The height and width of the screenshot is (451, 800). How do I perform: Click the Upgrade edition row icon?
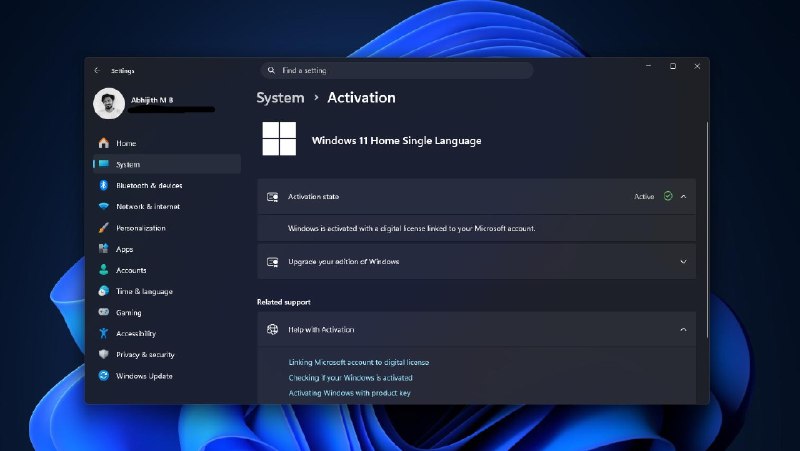tap(273, 262)
